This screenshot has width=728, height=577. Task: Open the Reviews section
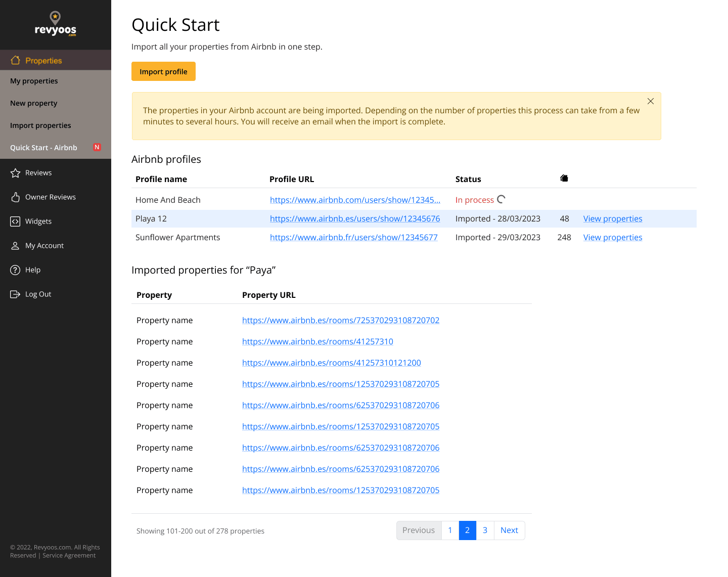coord(38,173)
